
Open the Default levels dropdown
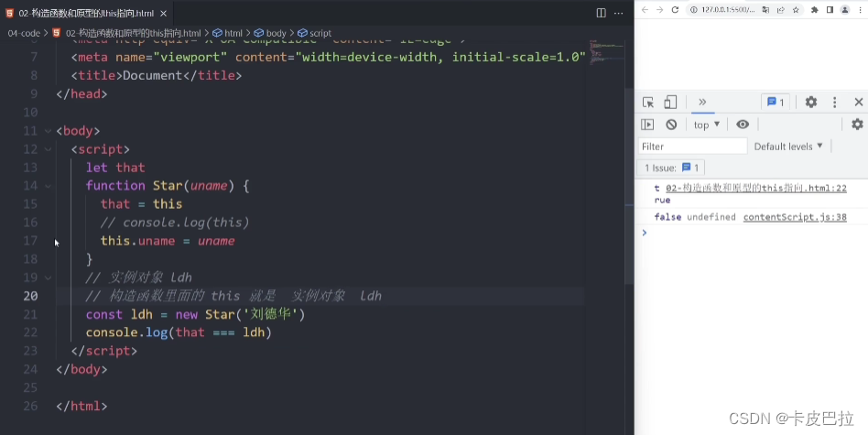click(788, 147)
